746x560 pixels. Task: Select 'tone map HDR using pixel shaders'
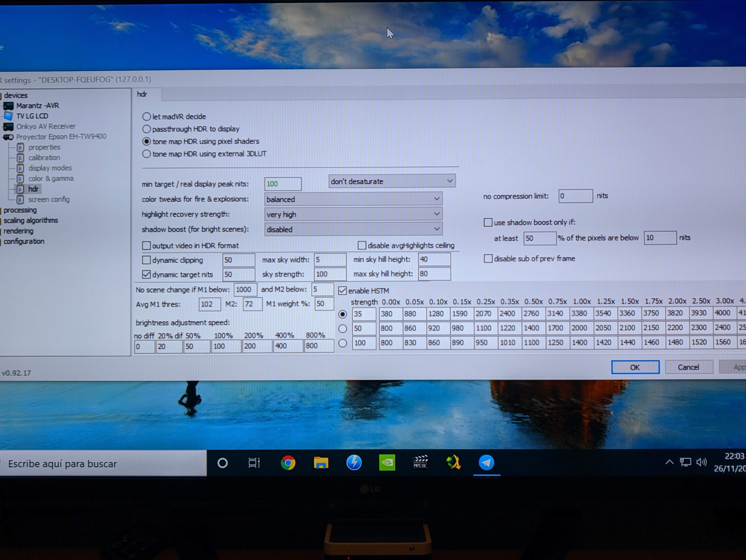click(146, 142)
